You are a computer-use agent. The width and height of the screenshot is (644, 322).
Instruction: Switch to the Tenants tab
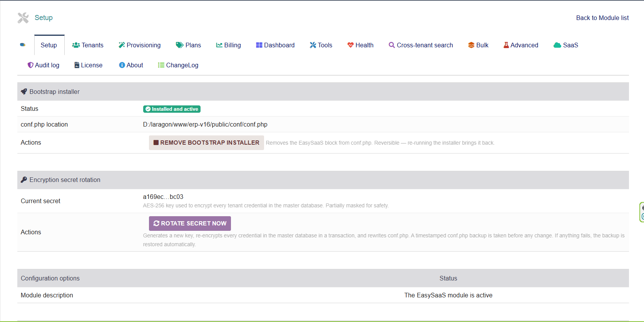point(88,45)
